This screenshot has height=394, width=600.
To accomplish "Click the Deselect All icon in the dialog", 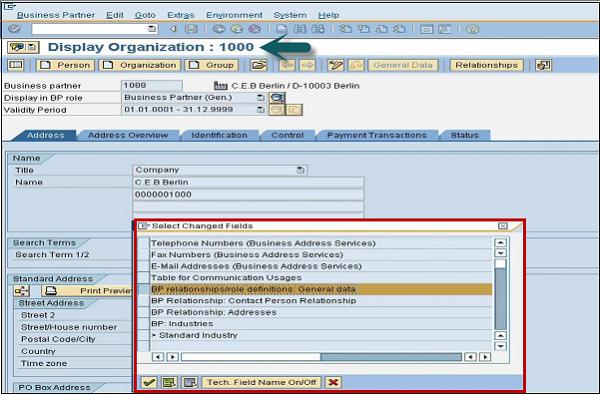I will pyautogui.click(x=190, y=382).
